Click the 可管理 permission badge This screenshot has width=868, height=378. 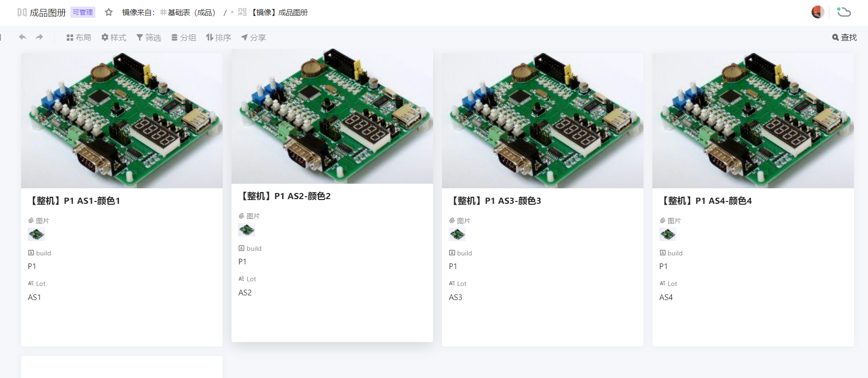[83, 12]
